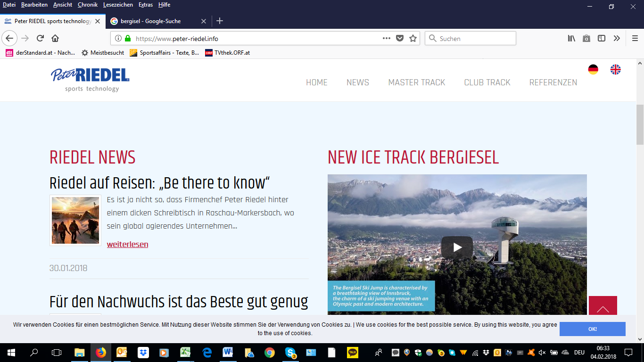Go to the browser home page

point(55,38)
